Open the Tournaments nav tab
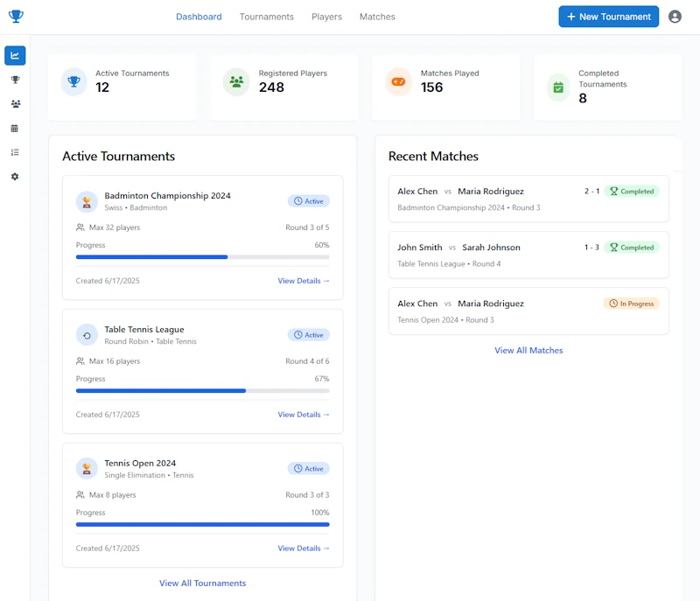The height and width of the screenshot is (601, 700). click(x=267, y=17)
